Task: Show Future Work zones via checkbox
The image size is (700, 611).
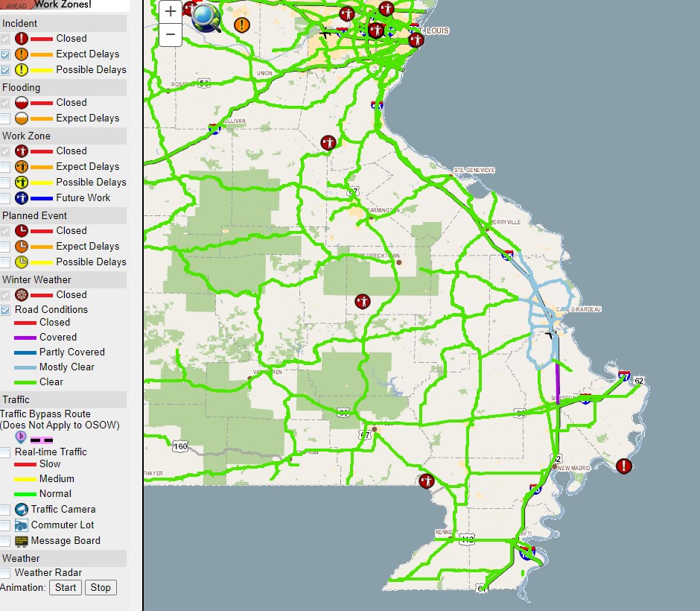Action: [x=5, y=198]
